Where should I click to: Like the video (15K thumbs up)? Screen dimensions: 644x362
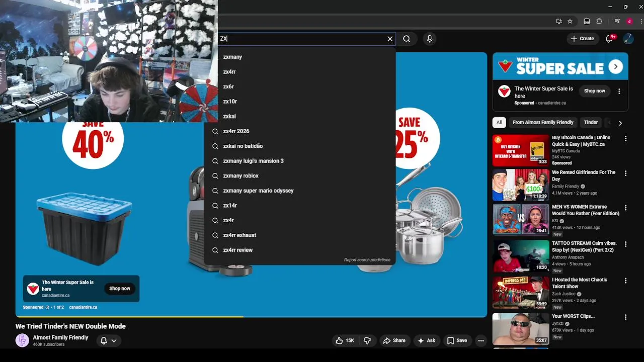pos(345,340)
